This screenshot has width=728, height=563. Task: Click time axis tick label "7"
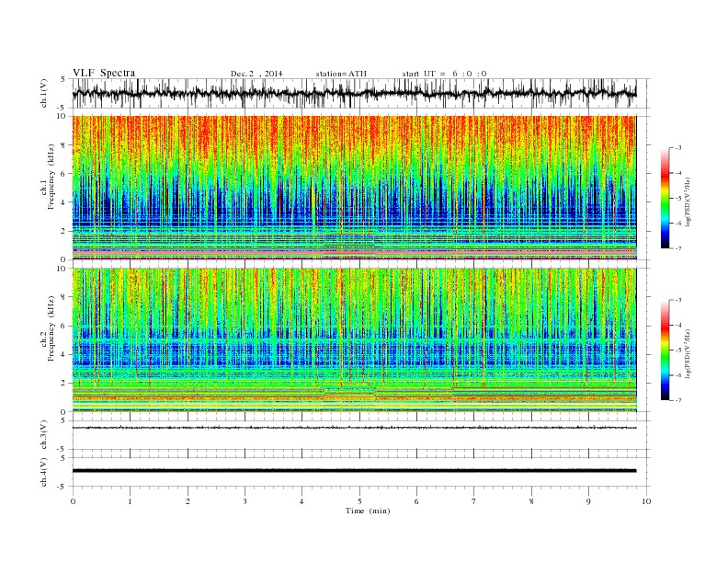coord(474,501)
